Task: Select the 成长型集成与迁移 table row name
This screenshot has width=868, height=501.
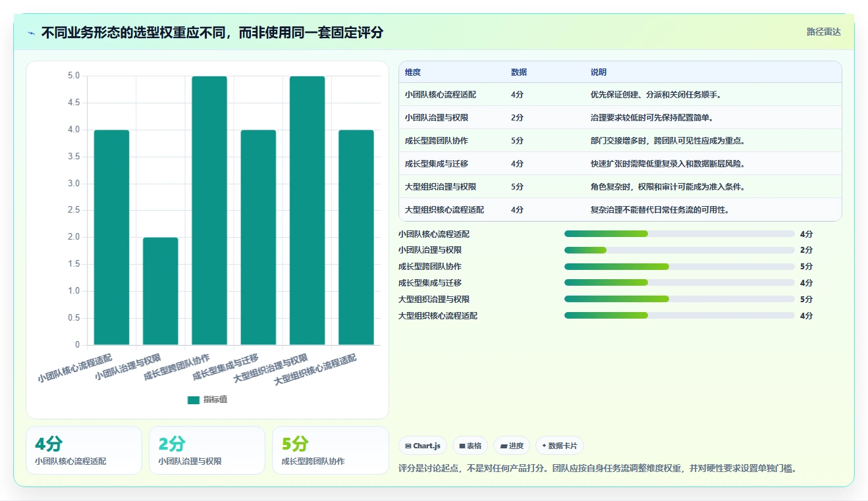Action: click(437, 164)
